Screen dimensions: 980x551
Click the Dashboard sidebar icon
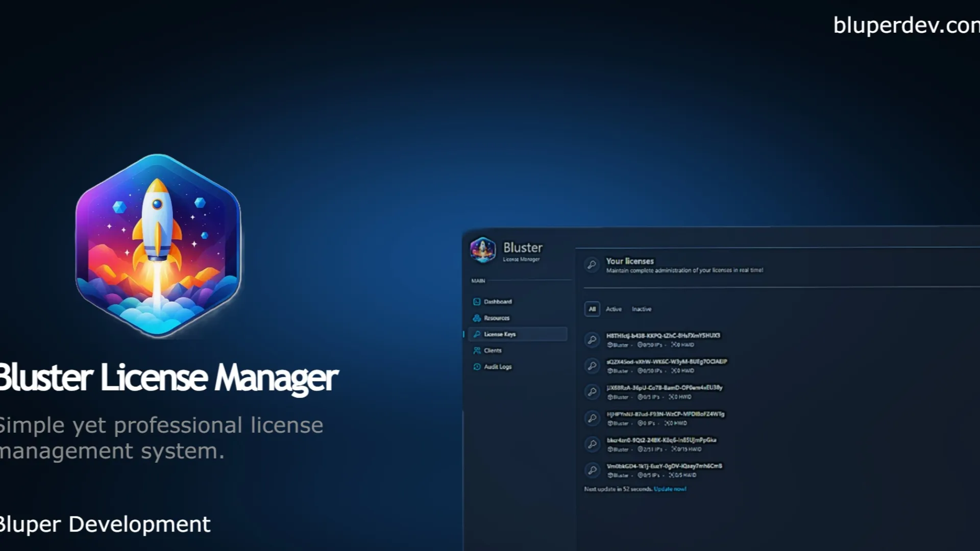(477, 302)
